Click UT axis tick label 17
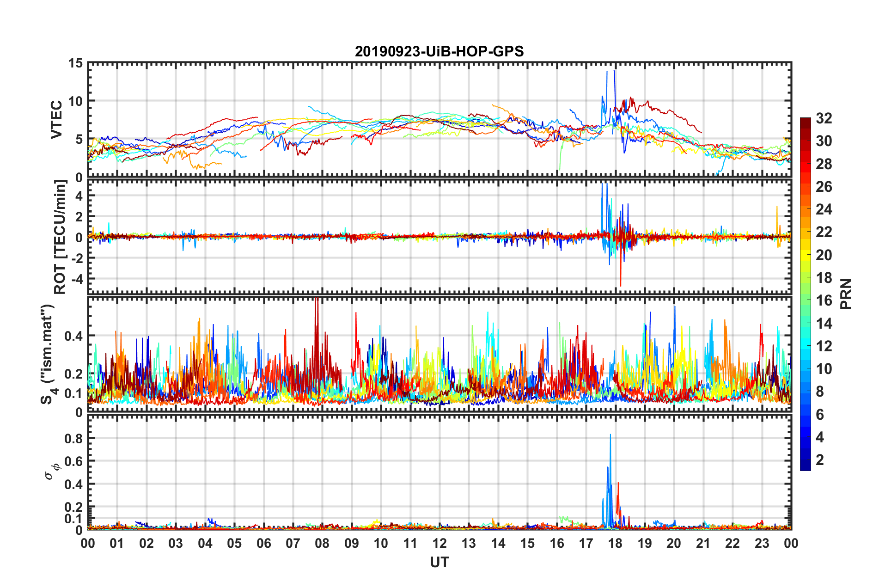 coord(586,543)
